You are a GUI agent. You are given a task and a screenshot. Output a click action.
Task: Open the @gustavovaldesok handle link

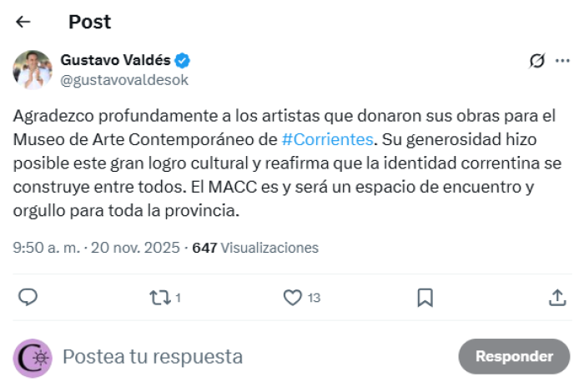coord(124,80)
